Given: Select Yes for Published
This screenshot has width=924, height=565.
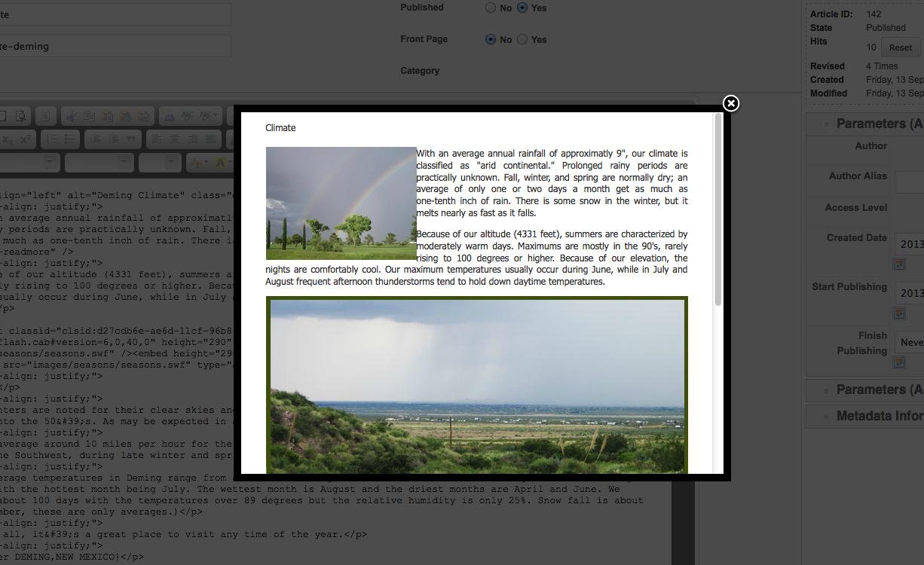Looking at the screenshot, I should click(x=522, y=8).
